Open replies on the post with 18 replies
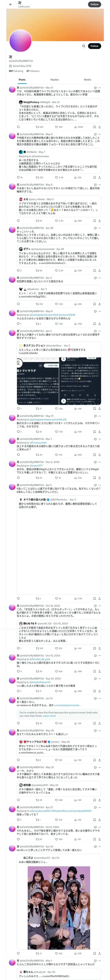This screenshot has width=110, height=980. [x=19, y=177]
